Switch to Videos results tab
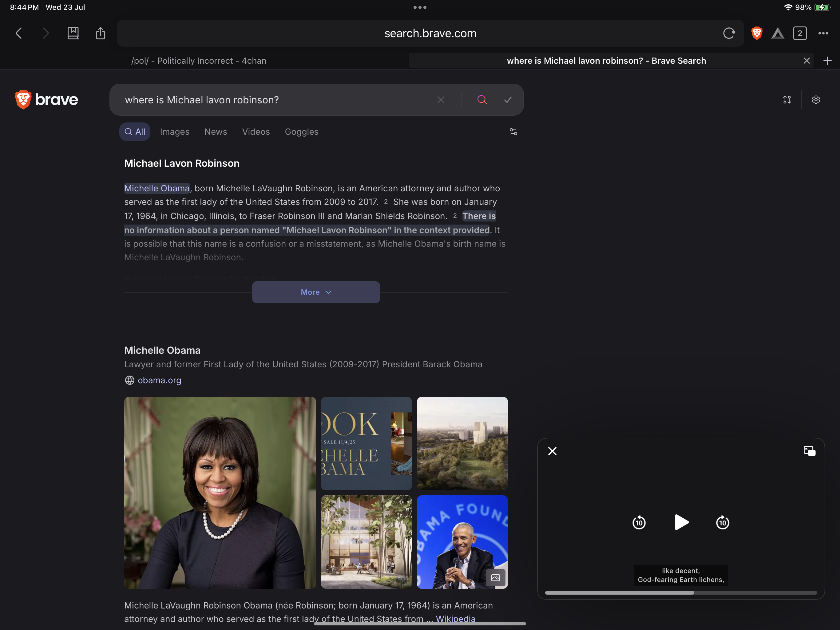Viewport: 840px width, 630px height. point(256,132)
